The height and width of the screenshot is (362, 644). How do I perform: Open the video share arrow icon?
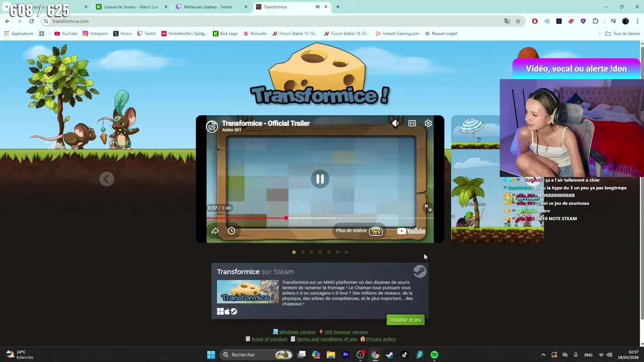pos(215,231)
